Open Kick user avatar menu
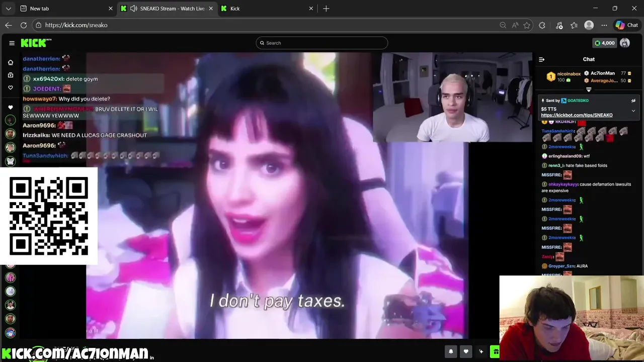This screenshot has width=644, height=362. [x=625, y=43]
